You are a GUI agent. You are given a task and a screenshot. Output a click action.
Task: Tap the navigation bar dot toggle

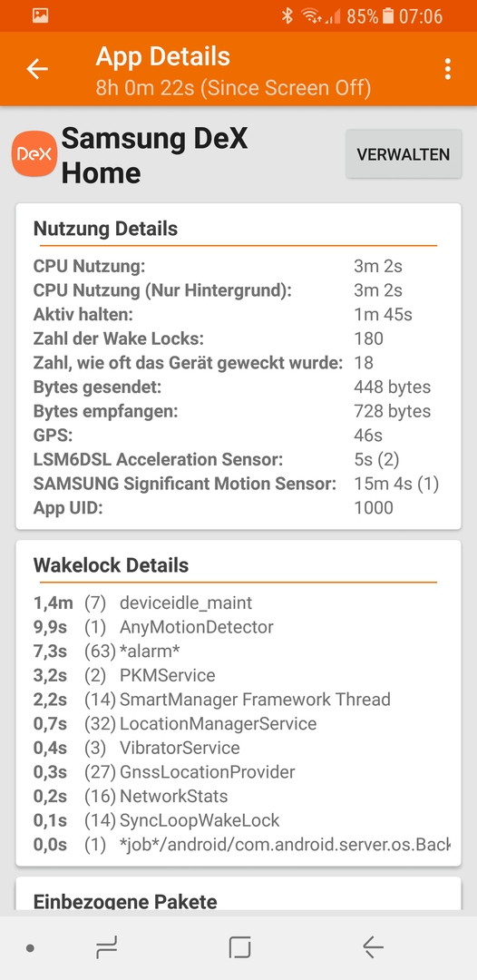point(30,948)
